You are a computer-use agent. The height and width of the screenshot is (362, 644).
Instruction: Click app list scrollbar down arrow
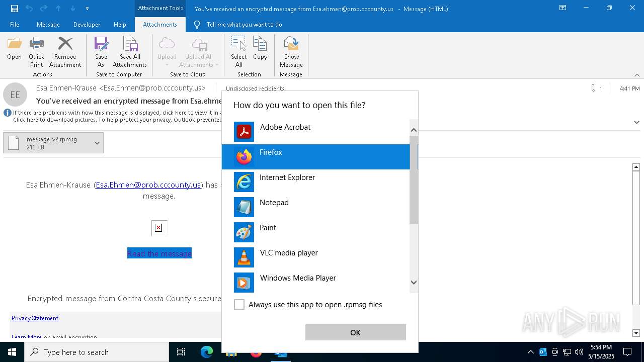[414, 283]
